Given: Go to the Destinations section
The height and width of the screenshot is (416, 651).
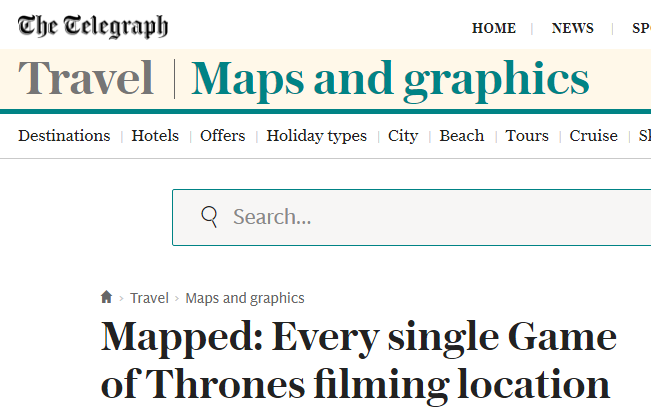Looking at the screenshot, I should click(x=64, y=136).
